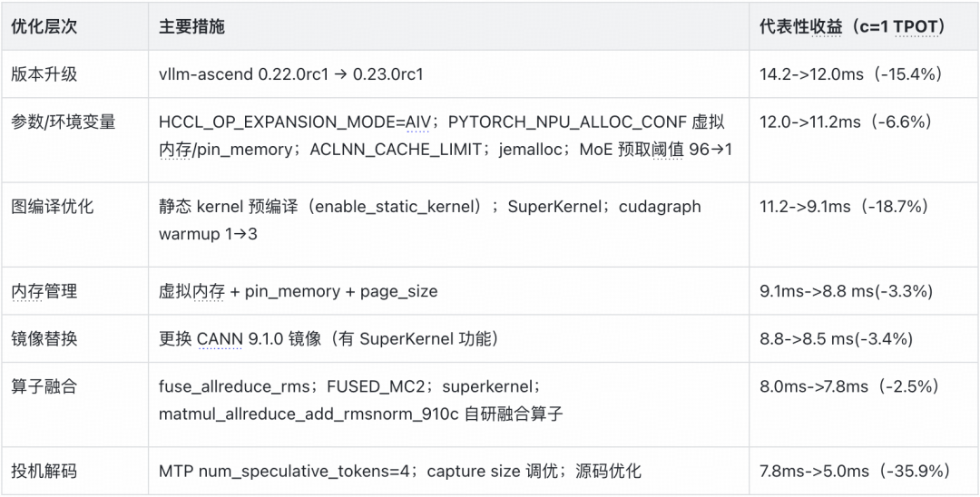Click the '9.1ms->8.8 ms(-3.3%)' value
This screenshot has width=980, height=497.
click(x=847, y=292)
